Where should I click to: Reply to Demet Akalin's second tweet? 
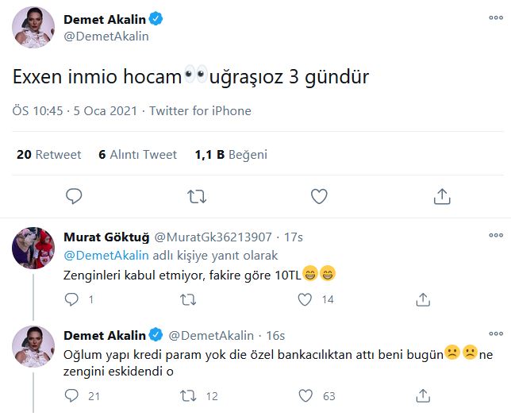71,395
